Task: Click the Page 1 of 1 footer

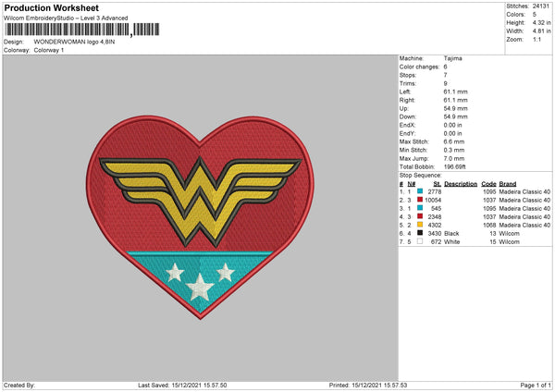Action: point(536,385)
